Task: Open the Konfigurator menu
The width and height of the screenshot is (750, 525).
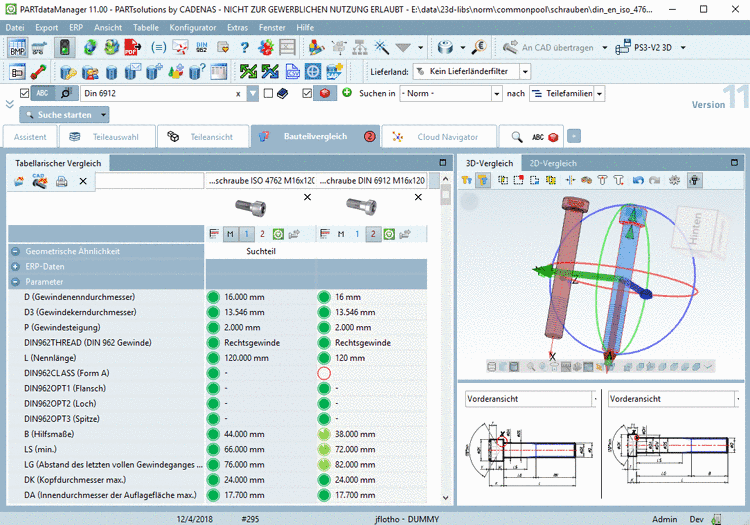Action: point(193,27)
